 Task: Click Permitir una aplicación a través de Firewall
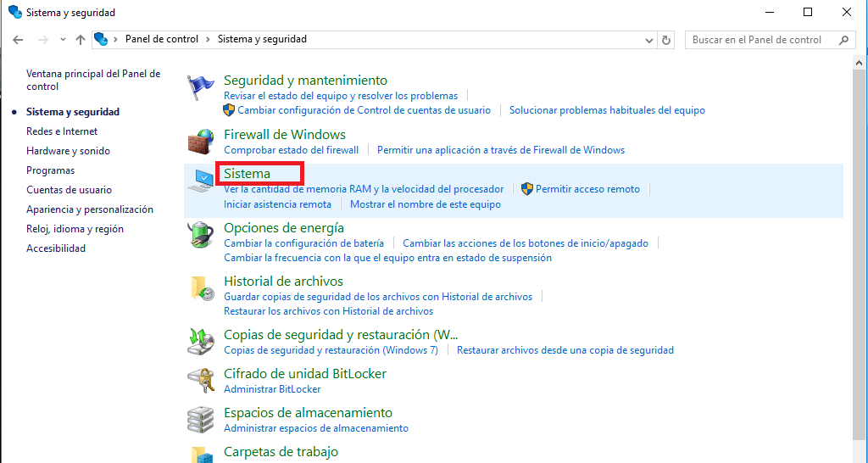tap(501, 150)
